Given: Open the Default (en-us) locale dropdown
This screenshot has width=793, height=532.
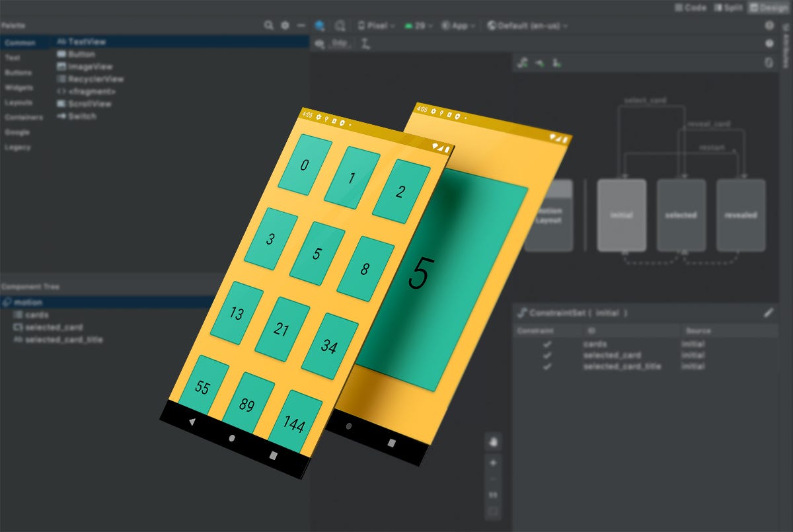Looking at the screenshot, I should point(525,25).
